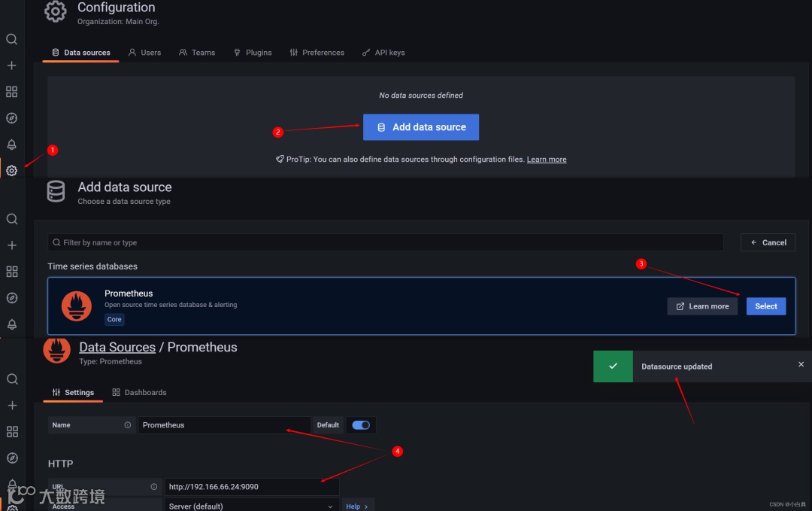812x511 pixels.
Task: Open the dashboards grid icon in the Prometheus settings page sidebar
Action: (13, 432)
